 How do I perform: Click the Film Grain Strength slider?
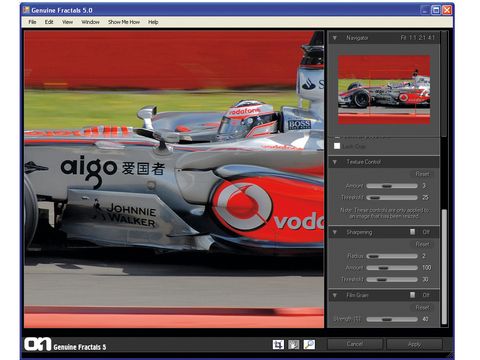[x=392, y=319]
